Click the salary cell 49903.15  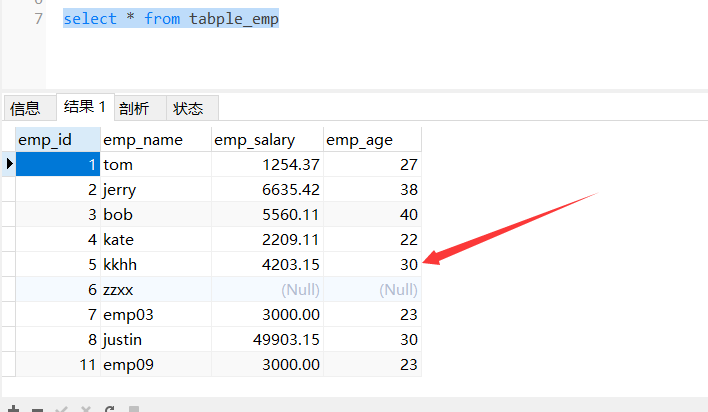(x=266, y=339)
